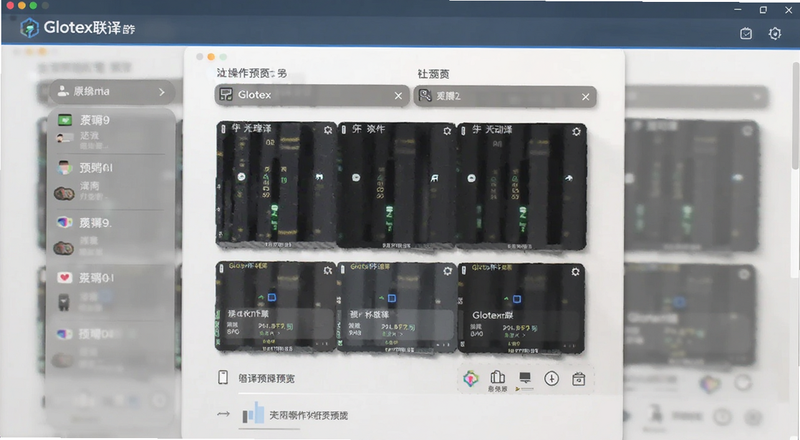Click the blue square icon on first bottom-row card

point(272,297)
